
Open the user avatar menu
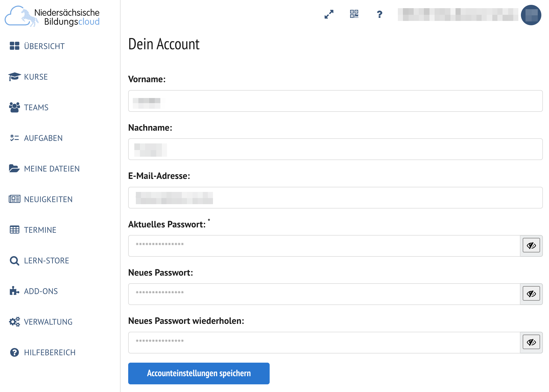click(531, 15)
